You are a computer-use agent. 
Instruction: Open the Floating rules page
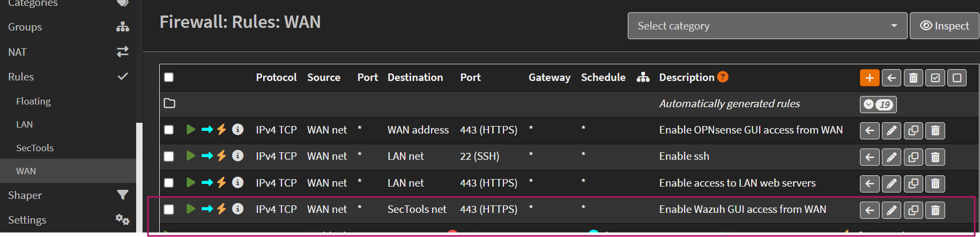(x=33, y=101)
